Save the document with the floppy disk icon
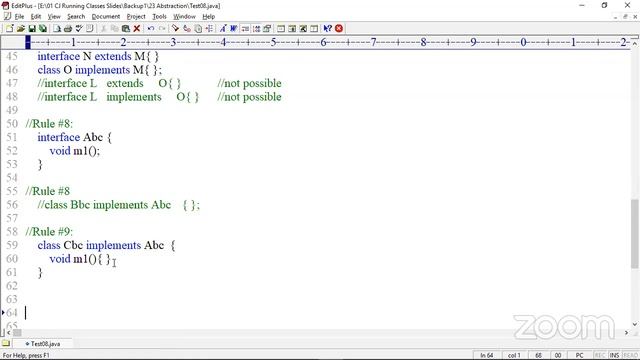The height and width of the screenshot is (360, 640). [x=31, y=28]
